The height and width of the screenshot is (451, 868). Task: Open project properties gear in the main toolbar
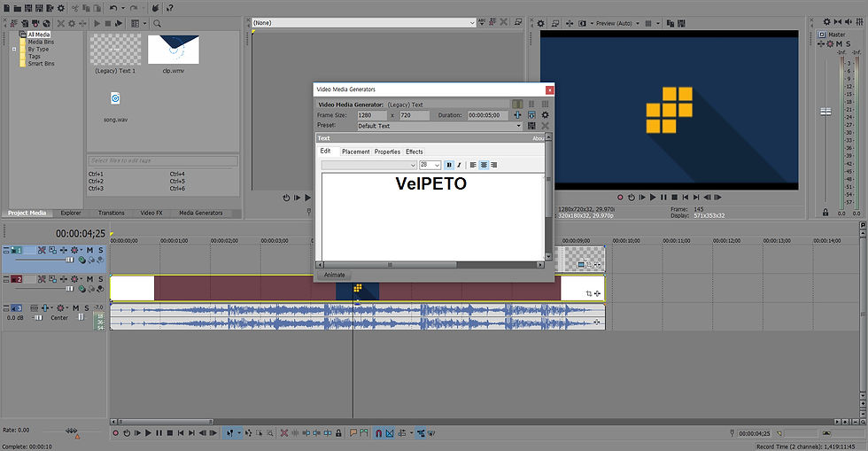[61, 8]
